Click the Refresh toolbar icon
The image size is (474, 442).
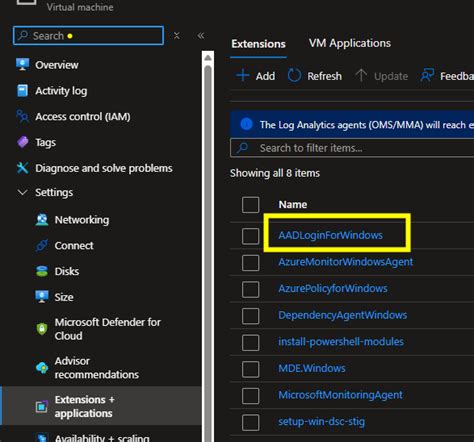(x=294, y=76)
